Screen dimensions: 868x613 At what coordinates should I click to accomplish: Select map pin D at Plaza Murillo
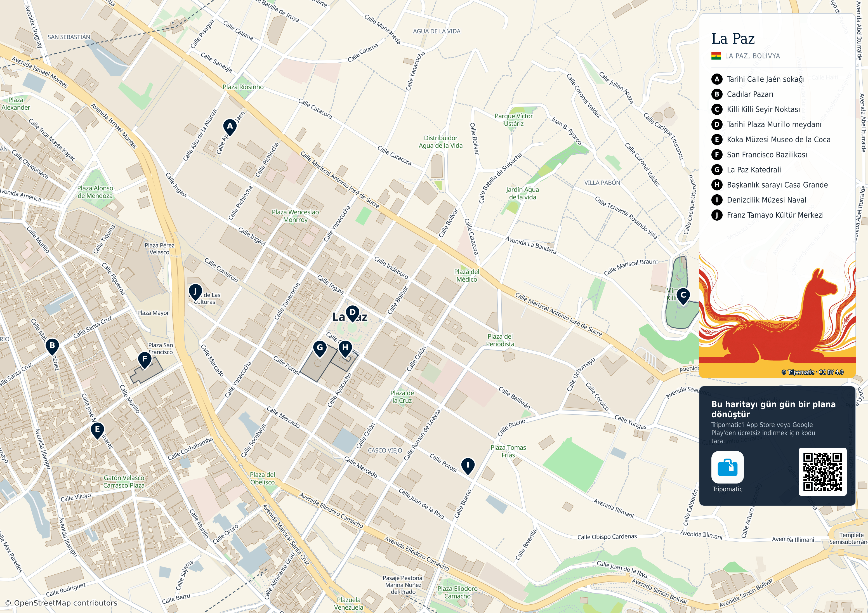[352, 313]
